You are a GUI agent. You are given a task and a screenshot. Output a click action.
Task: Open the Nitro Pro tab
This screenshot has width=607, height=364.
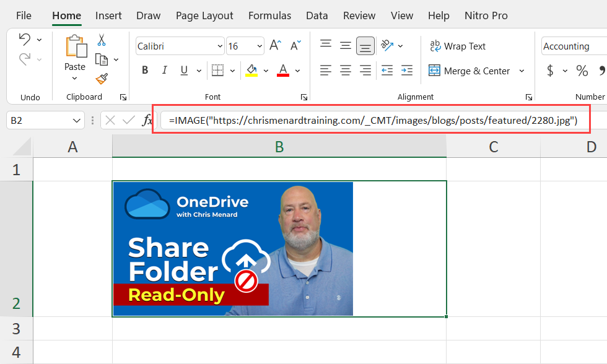click(486, 15)
